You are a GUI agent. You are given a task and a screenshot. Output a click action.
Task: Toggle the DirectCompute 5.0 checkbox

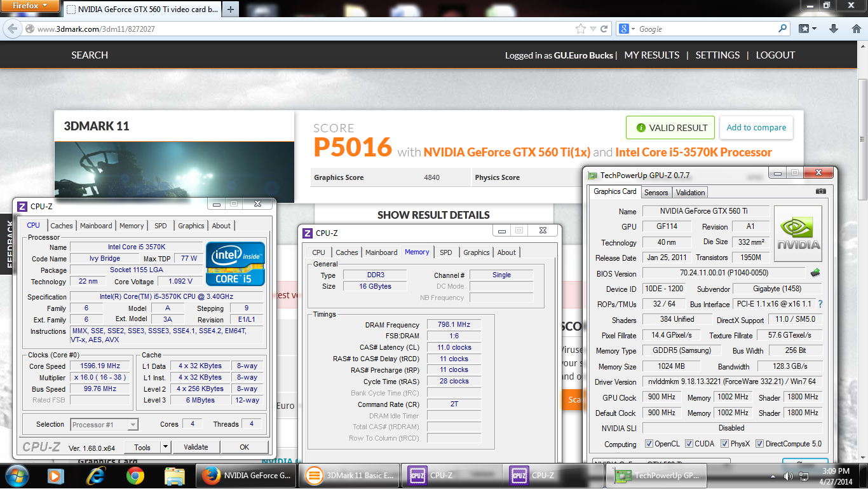coord(759,444)
